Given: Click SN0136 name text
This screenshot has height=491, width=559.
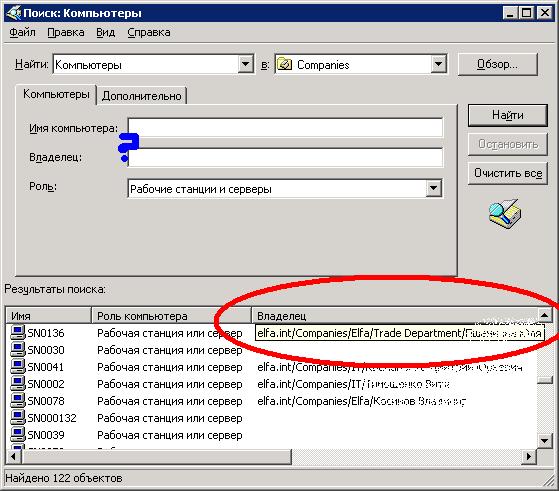Looking at the screenshot, I should (x=46, y=333).
